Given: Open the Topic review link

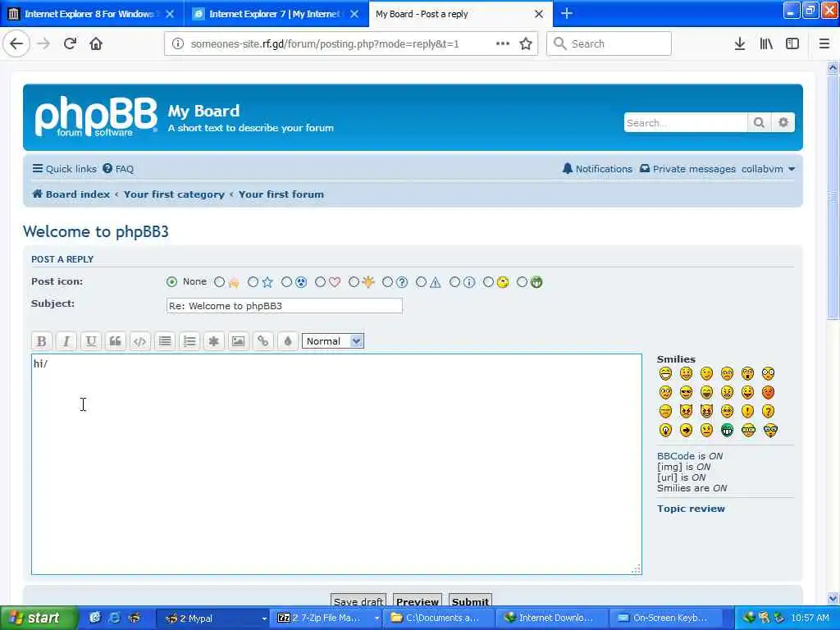Looking at the screenshot, I should [x=691, y=509].
